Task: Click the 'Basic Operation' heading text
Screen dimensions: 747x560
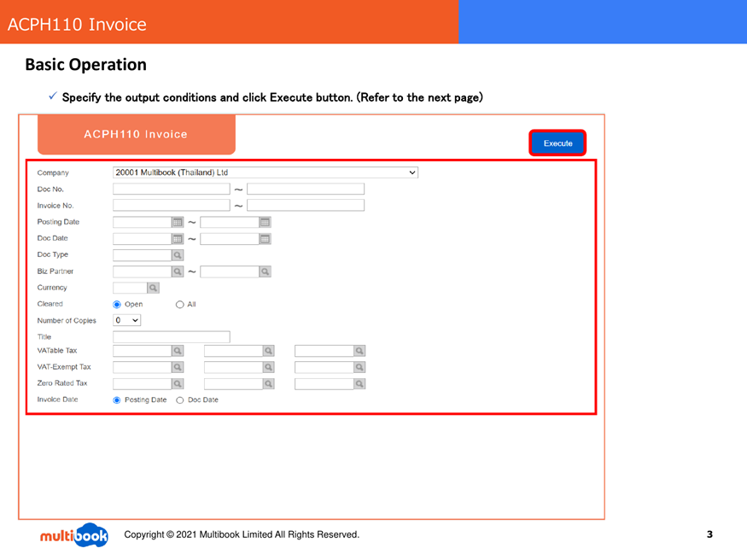Action: 85,65
